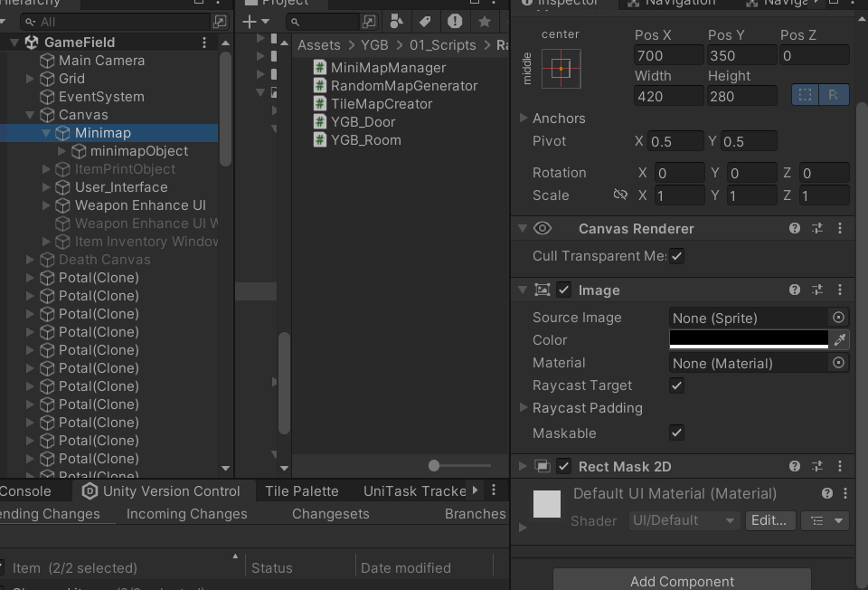Click the Image Color swatch
This screenshot has width=868, height=590.
pos(749,339)
